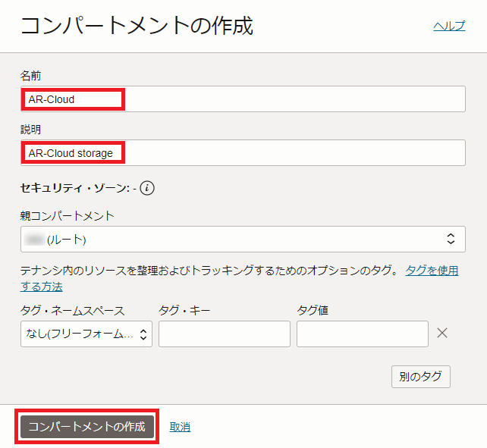Click the コンパートメントの作成 submit button
Viewport: 487px width, 448px height.
[86, 427]
